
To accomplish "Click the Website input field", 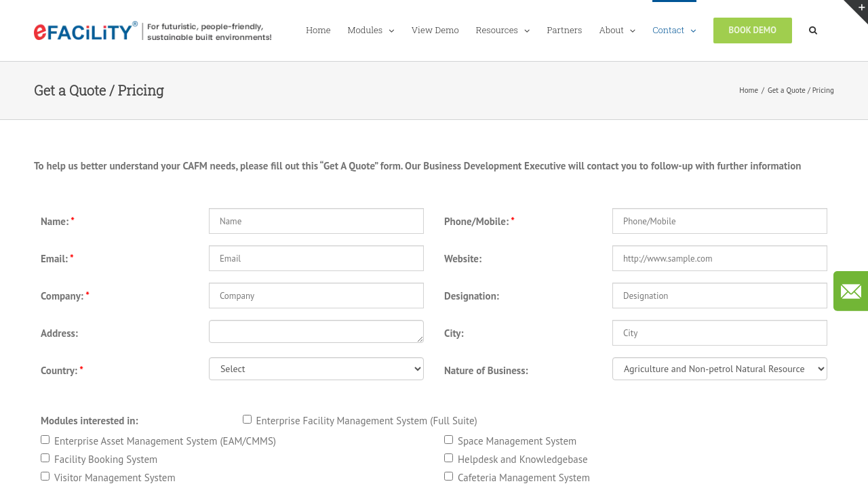I will (x=719, y=258).
